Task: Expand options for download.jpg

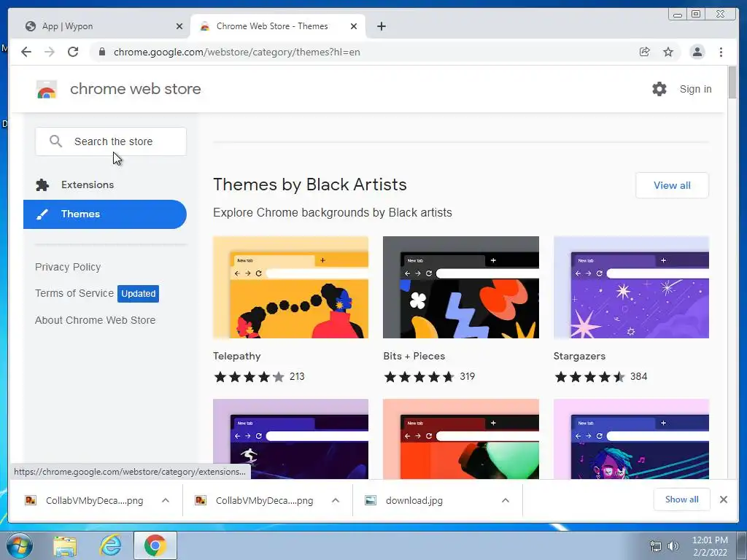Action: coord(506,500)
